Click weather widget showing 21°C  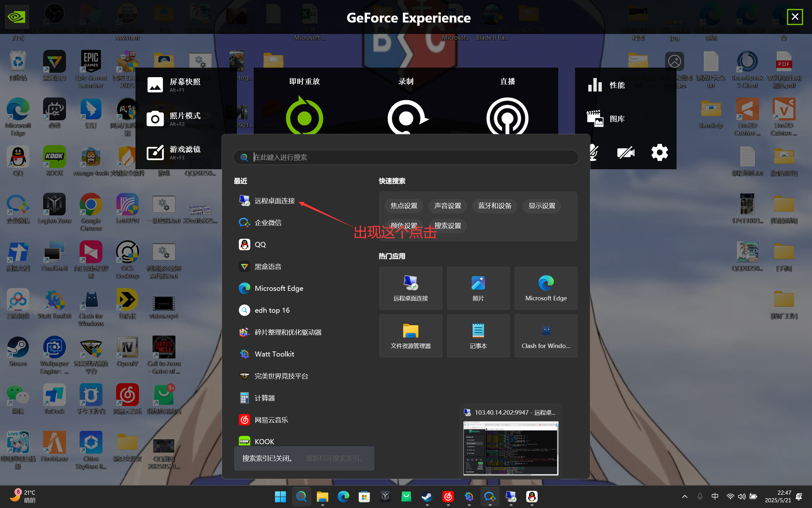tap(22, 496)
